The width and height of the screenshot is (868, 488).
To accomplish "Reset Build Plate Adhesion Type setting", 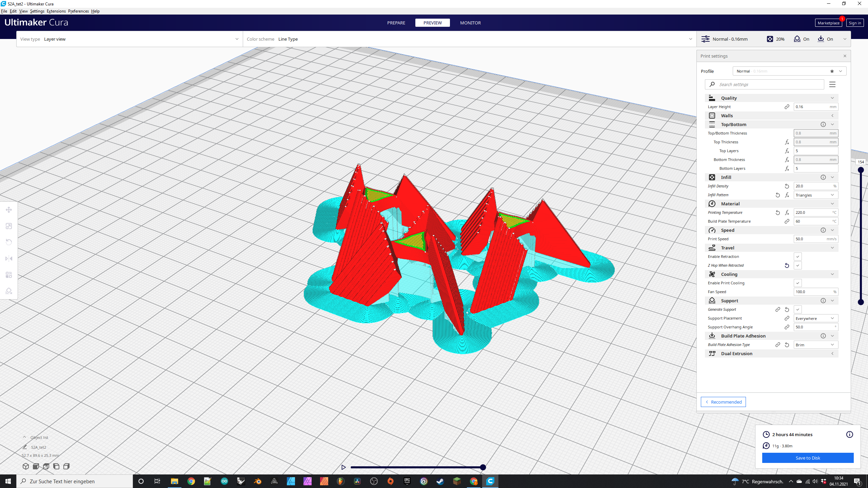I will pyautogui.click(x=787, y=345).
